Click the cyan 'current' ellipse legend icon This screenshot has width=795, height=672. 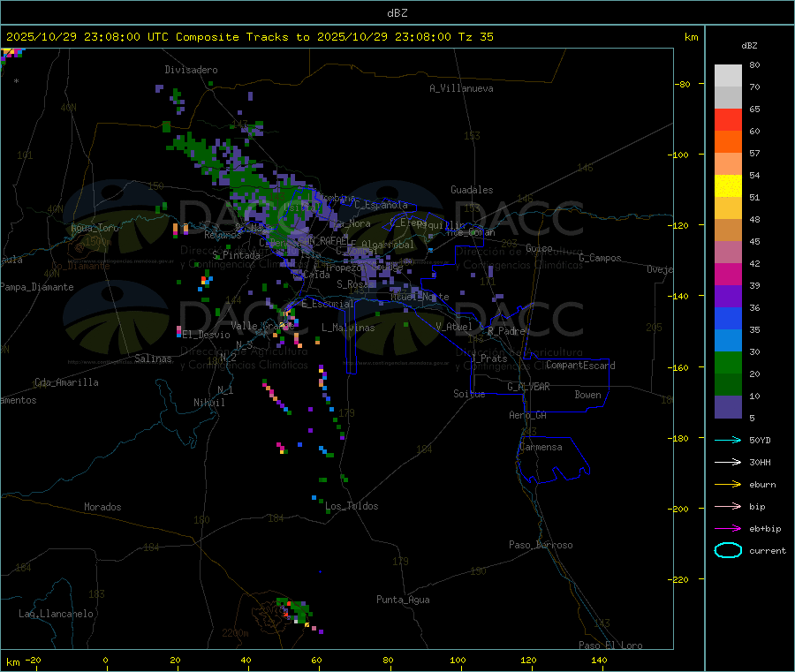coord(728,550)
